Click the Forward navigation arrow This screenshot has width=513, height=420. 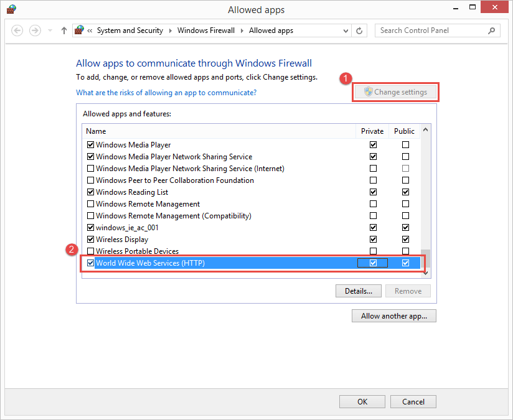[x=35, y=30]
